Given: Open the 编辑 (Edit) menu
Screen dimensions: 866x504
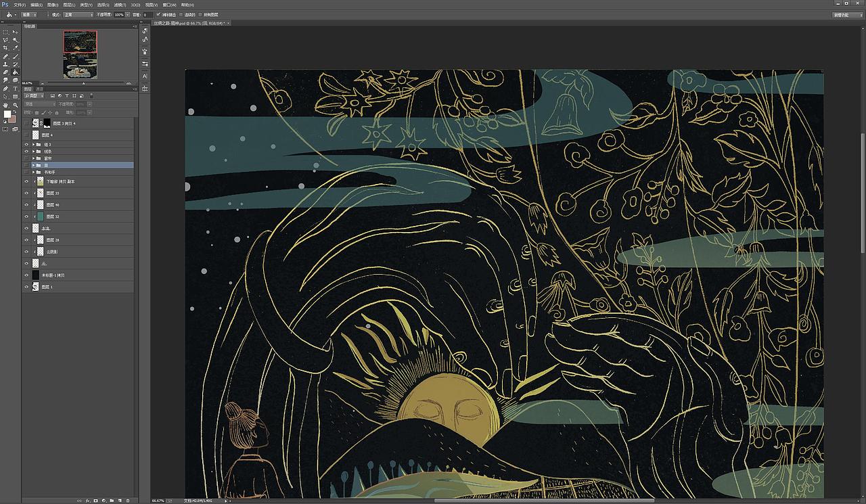Looking at the screenshot, I should (37, 5).
